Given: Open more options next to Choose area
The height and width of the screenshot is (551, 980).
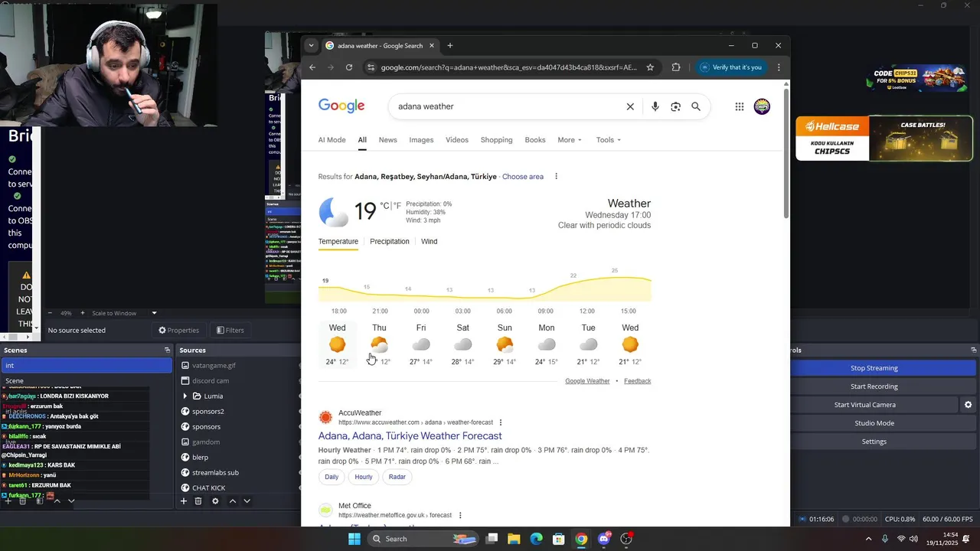Looking at the screenshot, I should [557, 177].
